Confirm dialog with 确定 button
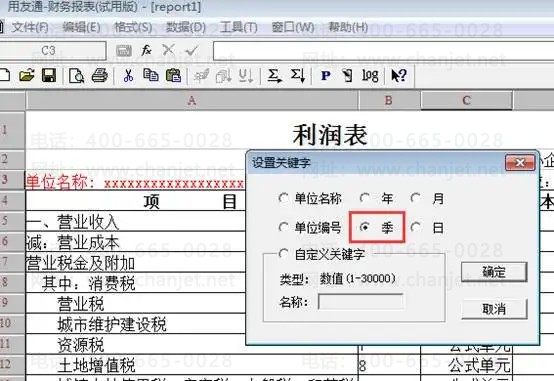 [494, 272]
